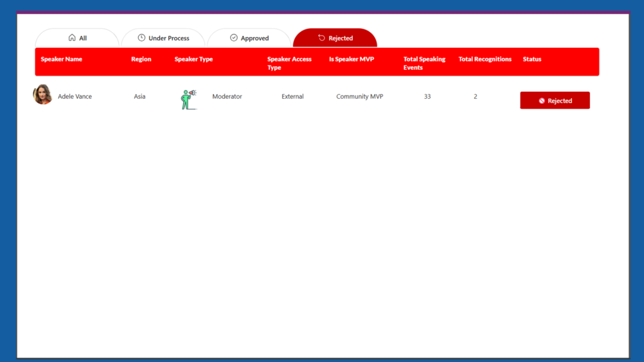Click the circular arrow icon on Rejected tab

[x=321, y=38]
